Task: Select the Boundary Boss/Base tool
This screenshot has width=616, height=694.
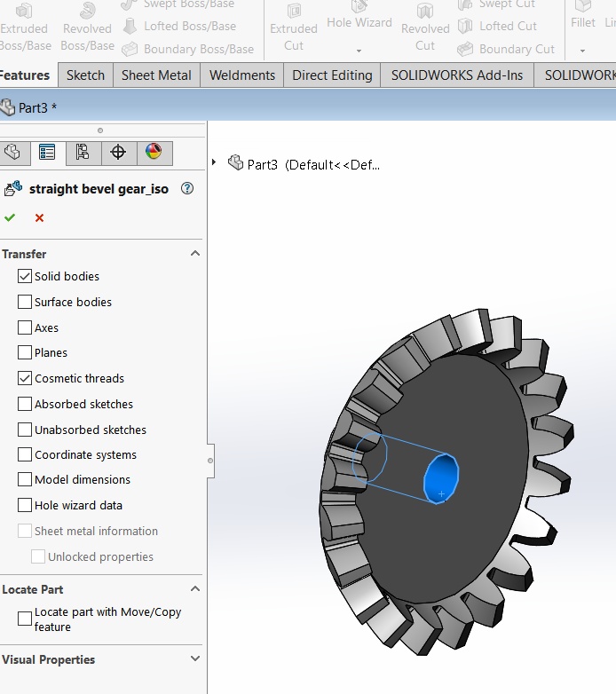Action: pos(187,49)
